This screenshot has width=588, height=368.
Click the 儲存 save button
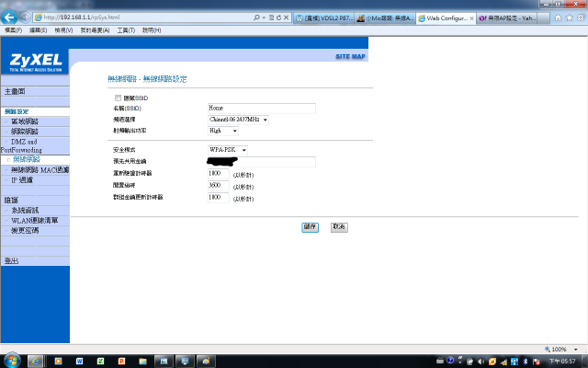(x=311, y=227)
